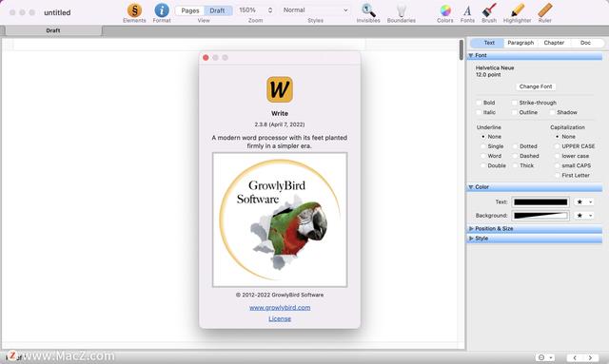
Task: Open the Colors wheel icon
Action: pos(445,10)
